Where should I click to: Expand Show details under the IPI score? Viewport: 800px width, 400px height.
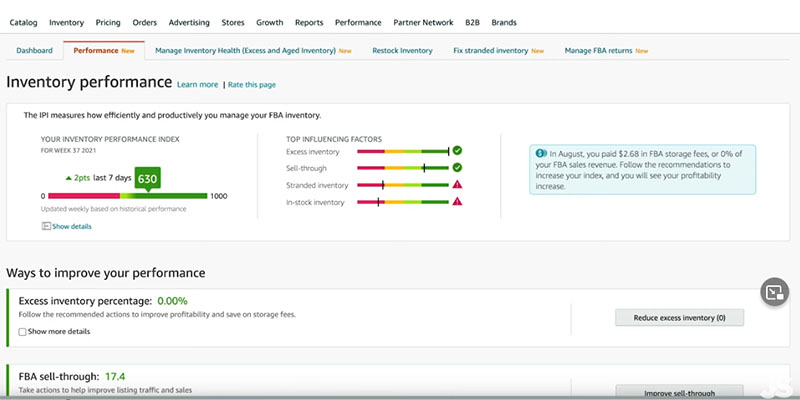[71, 226]
